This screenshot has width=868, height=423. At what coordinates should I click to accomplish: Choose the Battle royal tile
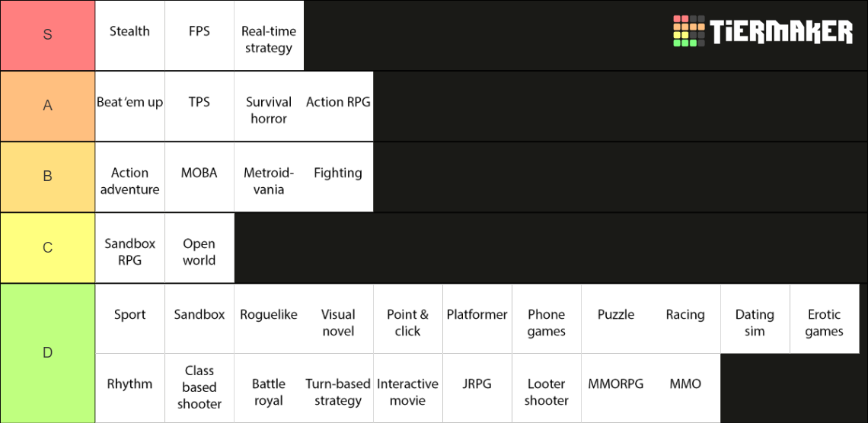point(269,391)
